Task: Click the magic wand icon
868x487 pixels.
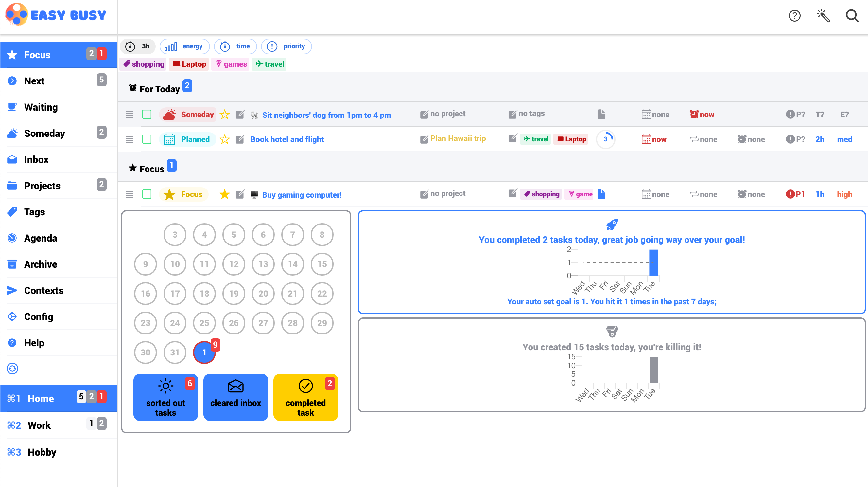Action: (823, 16)
